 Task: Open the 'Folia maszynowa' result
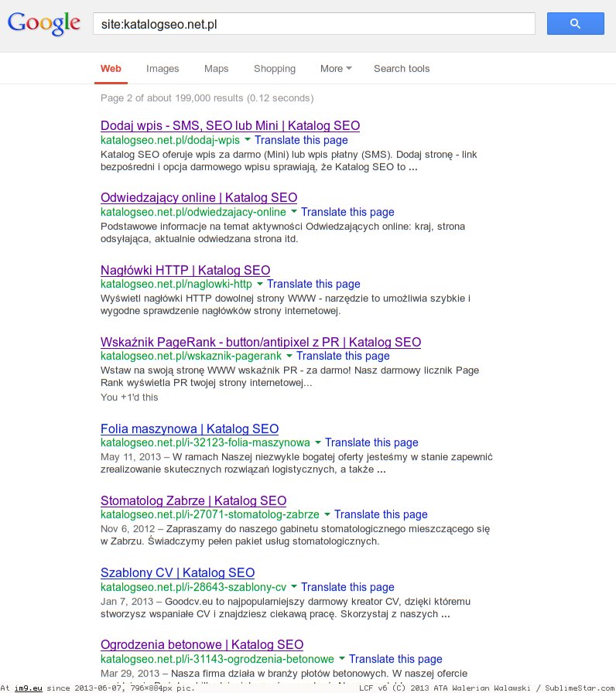pos(190,428)
